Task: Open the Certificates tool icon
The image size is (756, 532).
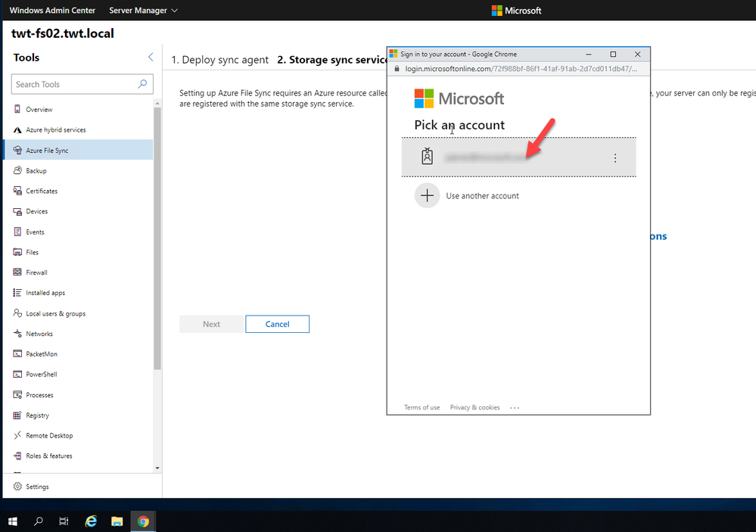Action: [17, 191]
